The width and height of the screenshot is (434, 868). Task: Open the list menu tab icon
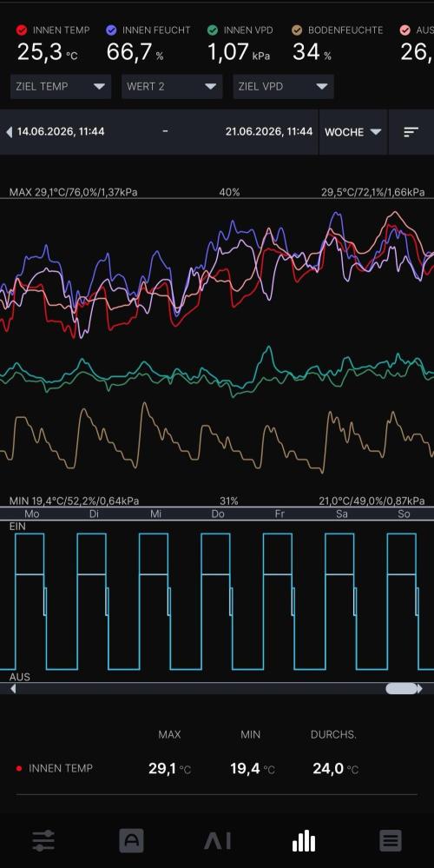(391, 841)
